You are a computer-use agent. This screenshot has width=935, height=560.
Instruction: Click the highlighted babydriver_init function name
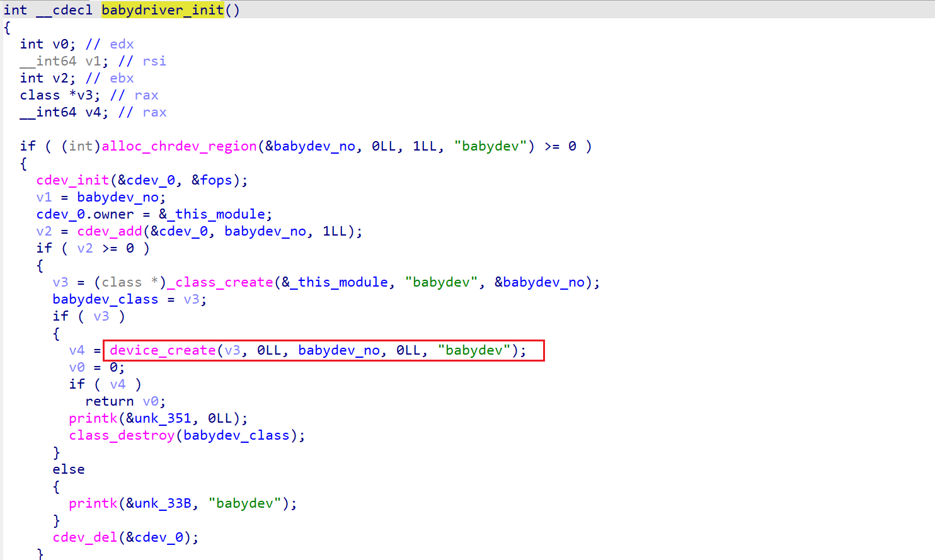point(162,10)
